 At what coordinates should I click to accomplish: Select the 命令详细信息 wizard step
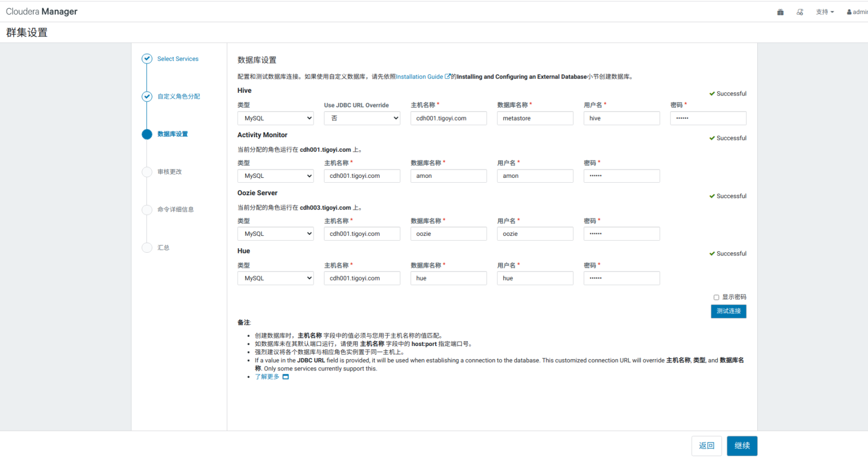point(175,209)
